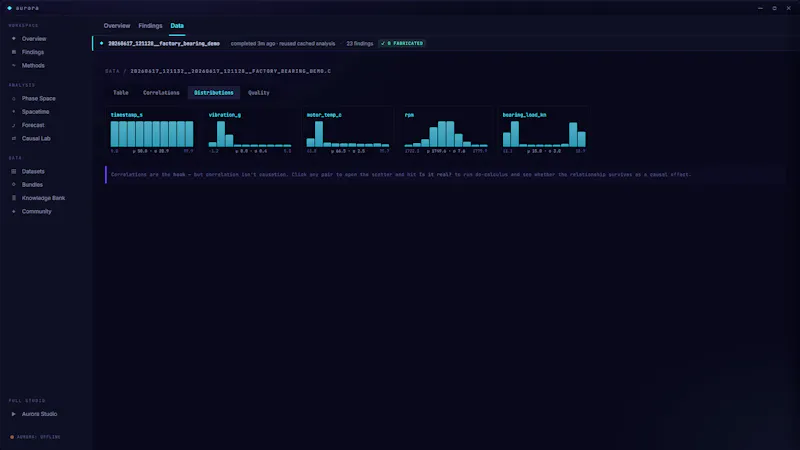800x450 pixels.
Task: Select the Distributions sub-tab
Action: click(x=214, y=93)
